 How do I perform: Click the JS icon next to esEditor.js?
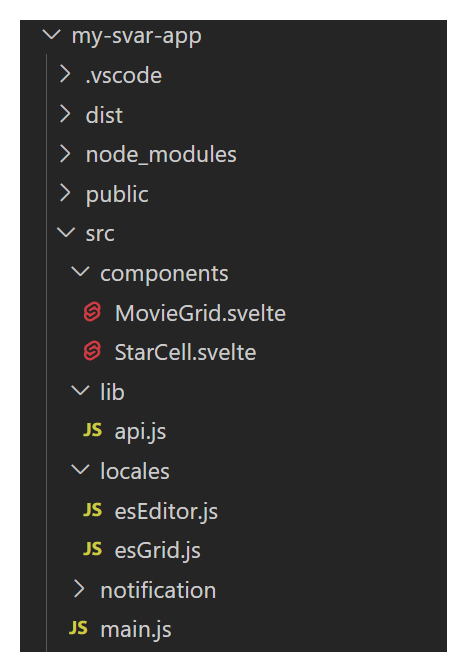click(93, 510)
